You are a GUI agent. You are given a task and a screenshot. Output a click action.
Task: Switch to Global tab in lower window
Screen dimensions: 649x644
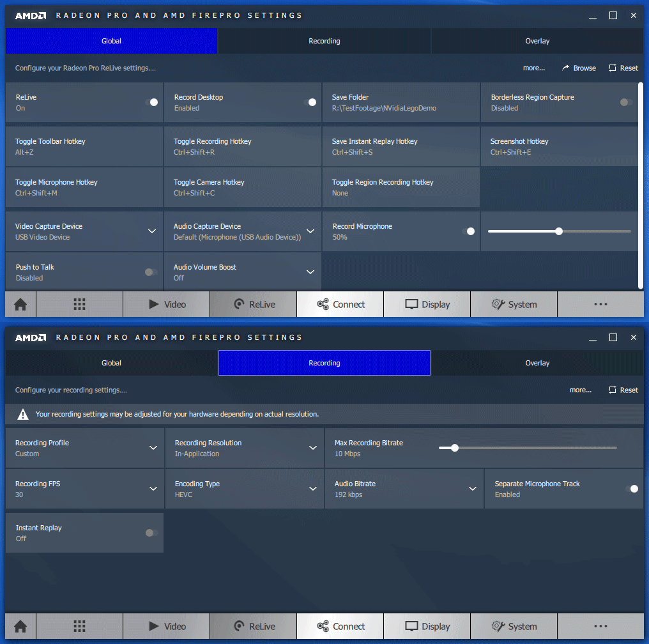point(111,363)
